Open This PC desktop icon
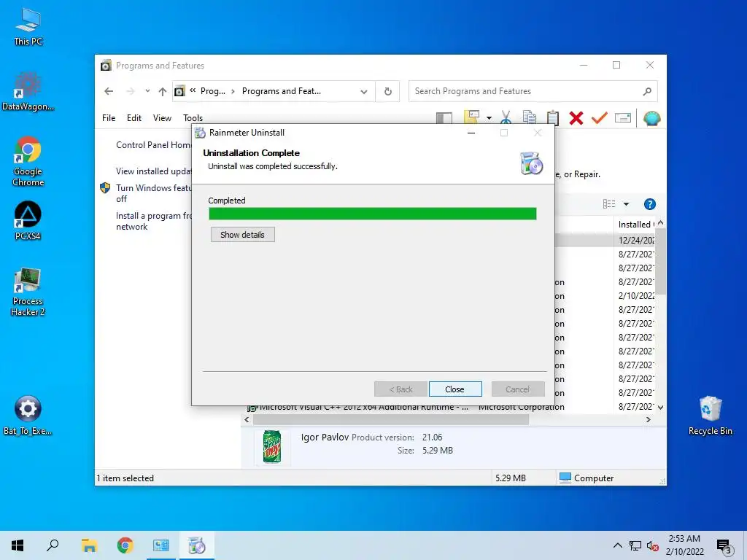 point(28,27)
